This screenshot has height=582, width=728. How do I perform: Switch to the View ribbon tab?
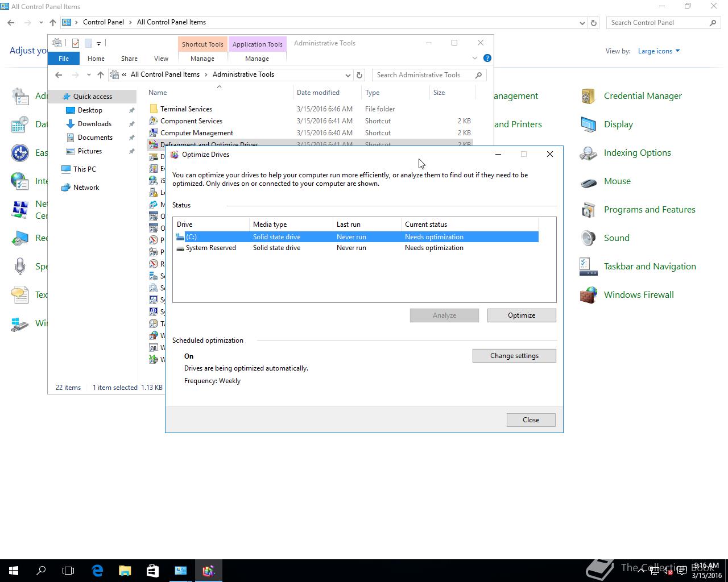click(161, 59)
